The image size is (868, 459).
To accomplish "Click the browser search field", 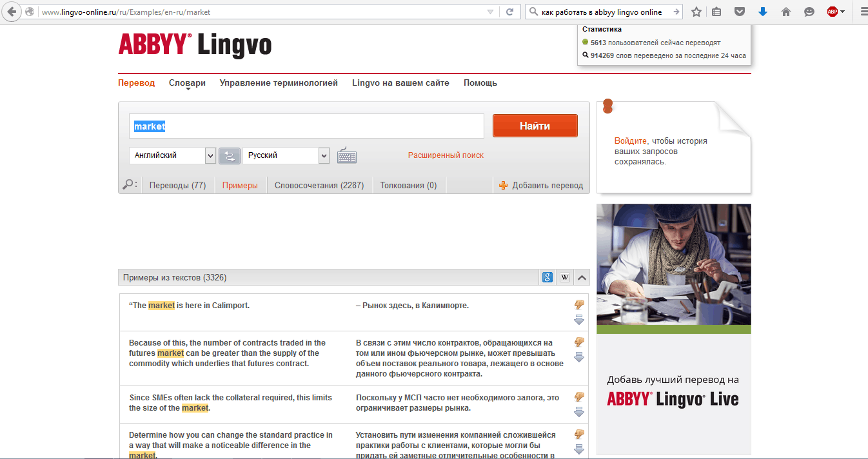I will coord(605,12).
